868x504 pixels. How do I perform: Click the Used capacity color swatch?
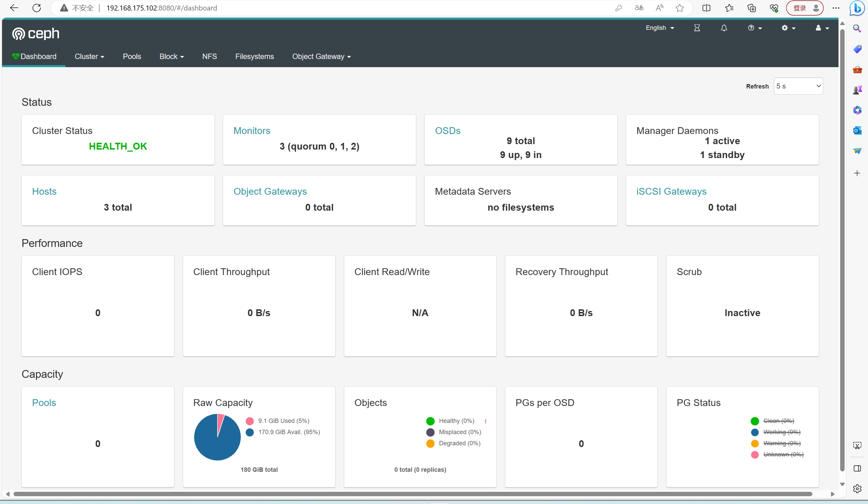pyautogui.click(x=250, y=421)
